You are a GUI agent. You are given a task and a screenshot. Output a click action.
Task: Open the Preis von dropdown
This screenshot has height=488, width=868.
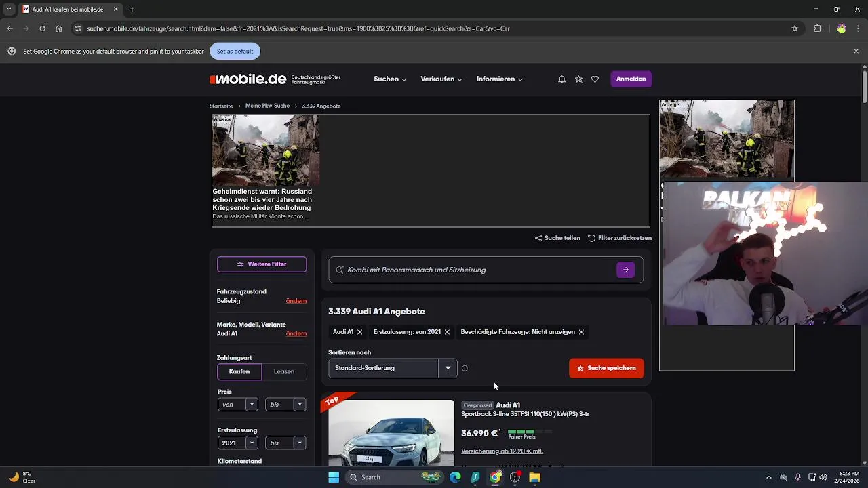(x=238, y=405)
